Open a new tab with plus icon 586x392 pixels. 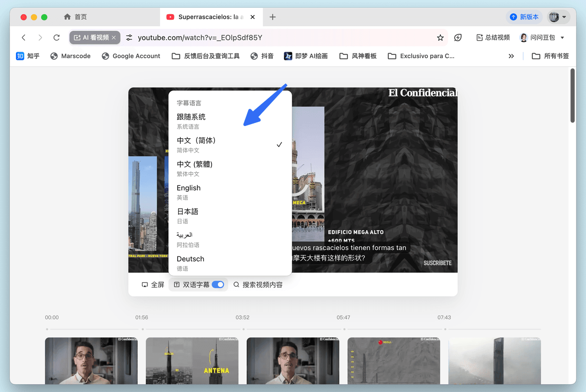[x=272, y=17]
